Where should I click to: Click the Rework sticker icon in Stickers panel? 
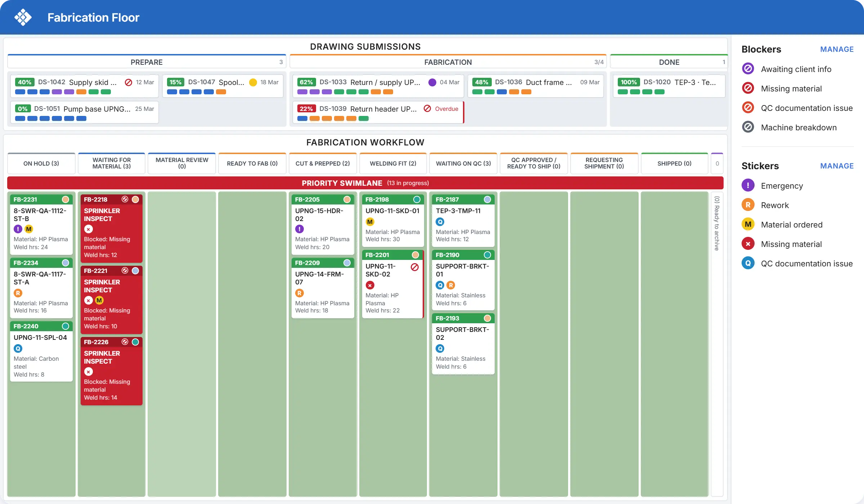point(748,205)
